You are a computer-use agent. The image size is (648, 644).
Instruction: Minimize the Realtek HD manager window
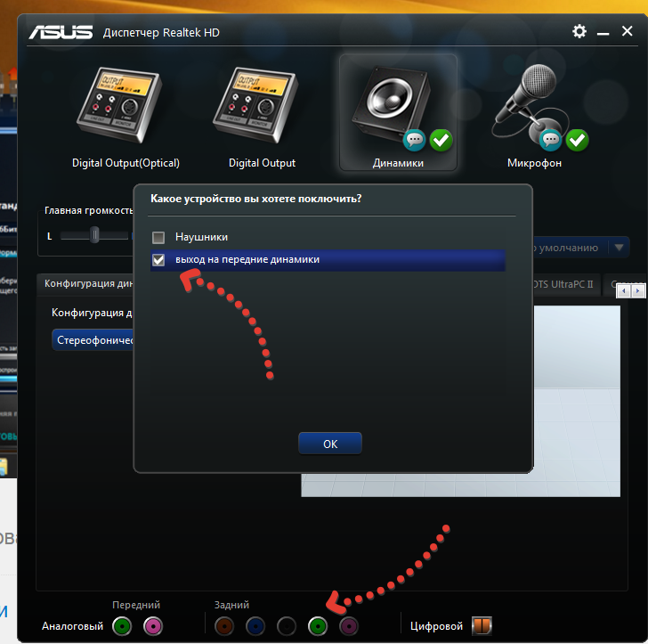click(x=603, y=32)
